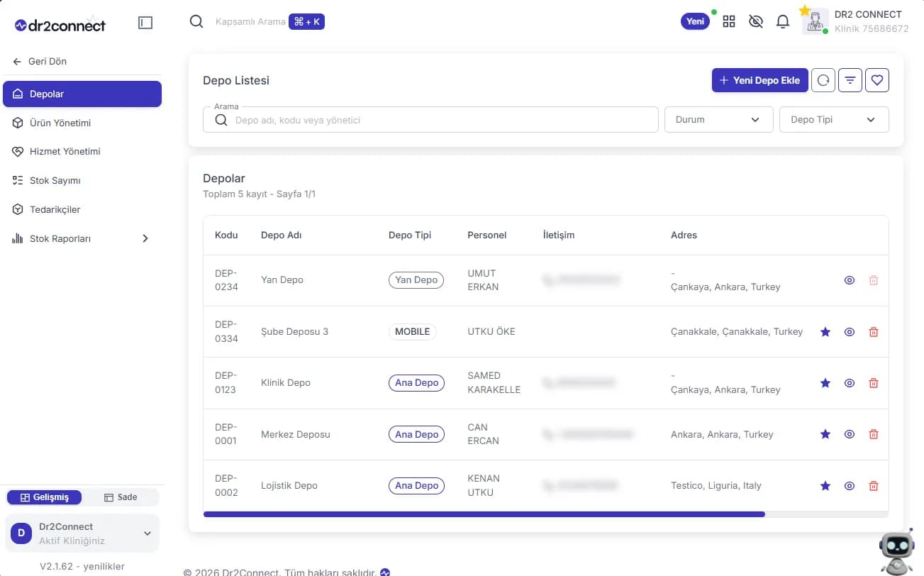Delete Klinik Depo with trash icon
The width and height of the screenshot is (924, 576).
tap(874, 383)
